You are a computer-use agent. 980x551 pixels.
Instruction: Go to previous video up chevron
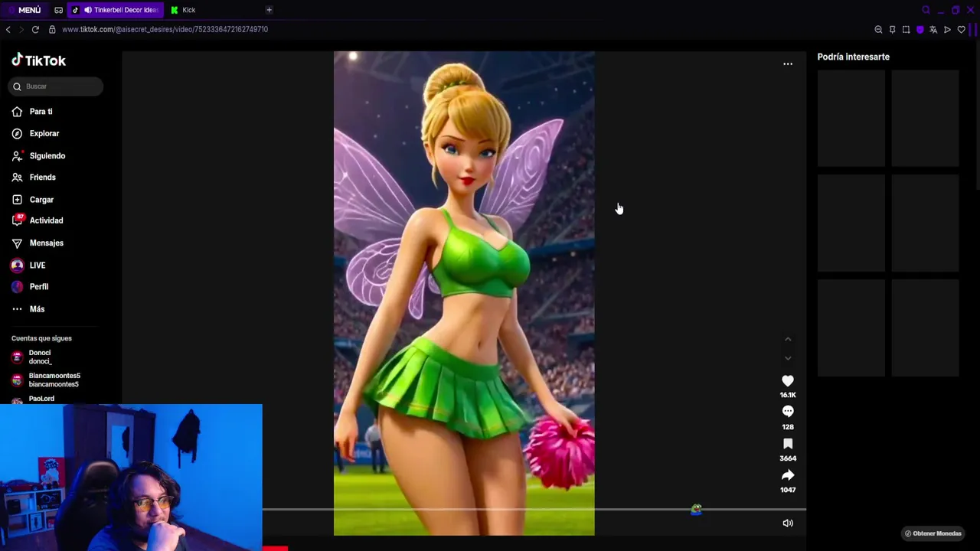[788, 339]
